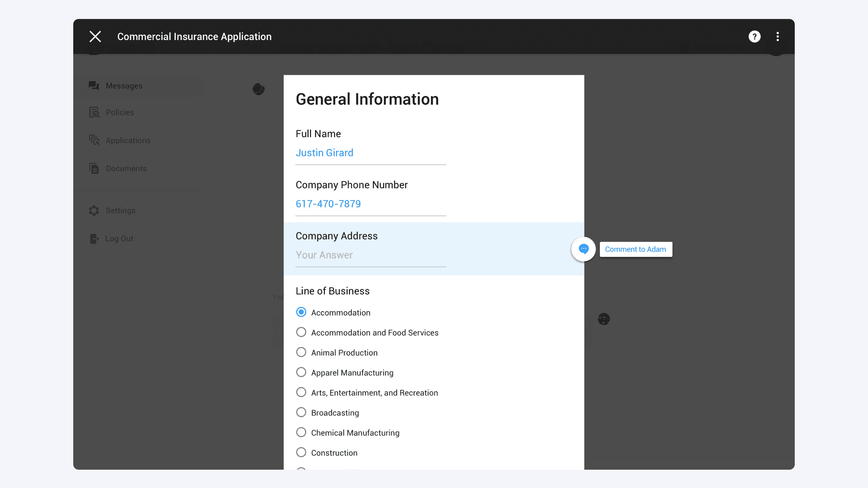This screenshot has height=488, width=868.
Task: Click the comment bubble icon
Action: (x=583, y=249)
